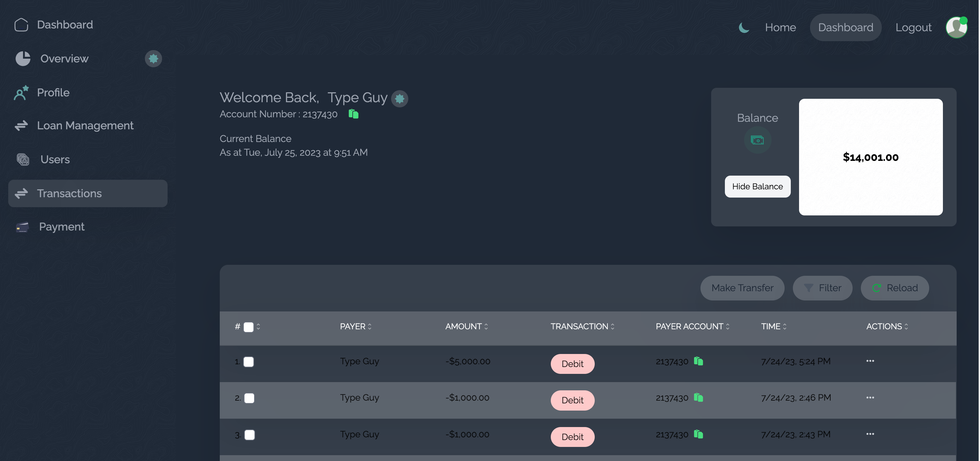Open the user avatar in top bar
The image size is (980, 461).
956,27
